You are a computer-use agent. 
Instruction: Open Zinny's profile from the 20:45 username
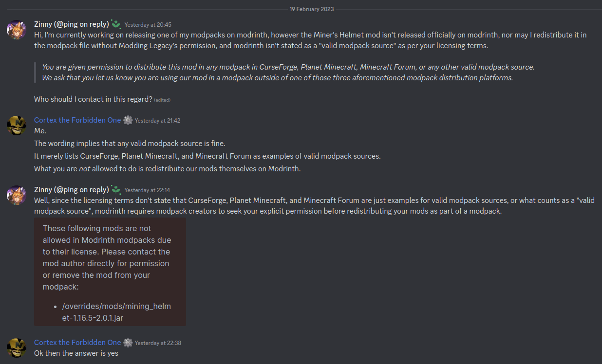point(71,24)
